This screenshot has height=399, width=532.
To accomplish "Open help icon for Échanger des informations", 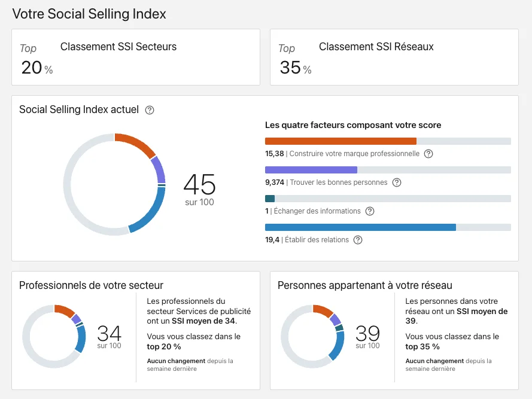I will point(370,211).
